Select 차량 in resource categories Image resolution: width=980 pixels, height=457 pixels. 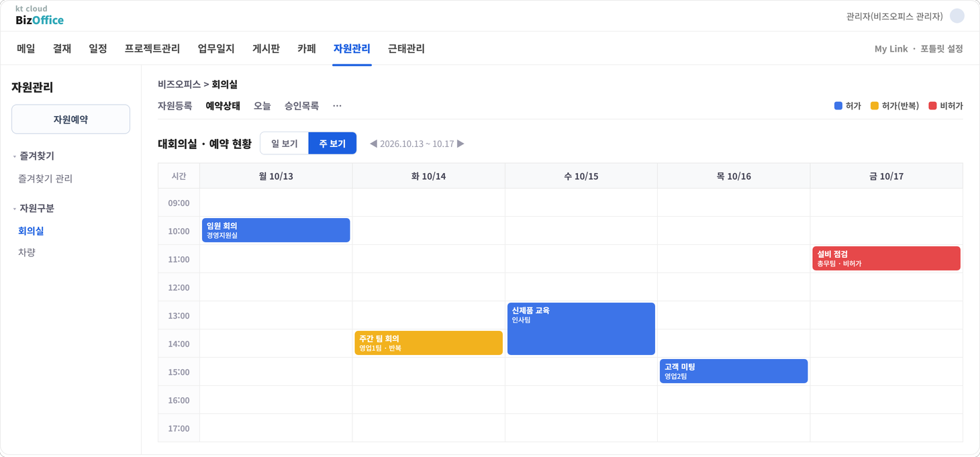pos(27,252)
